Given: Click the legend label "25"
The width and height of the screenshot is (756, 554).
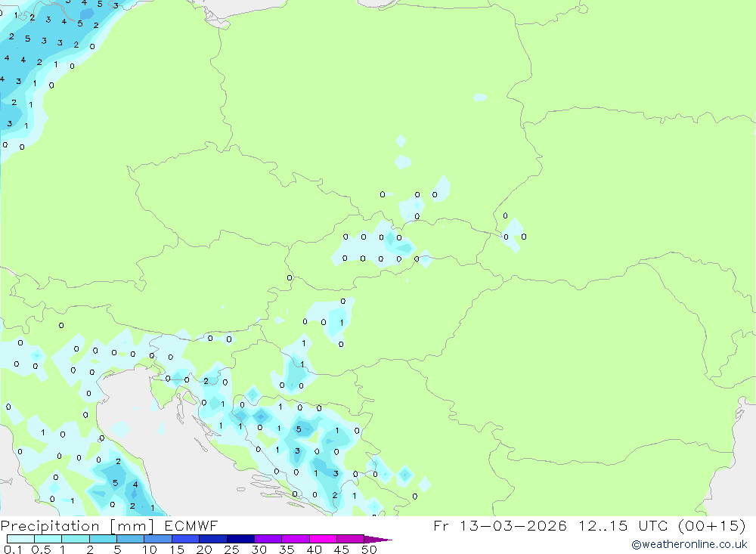Looking at the screenshot, I should point(232,549).
